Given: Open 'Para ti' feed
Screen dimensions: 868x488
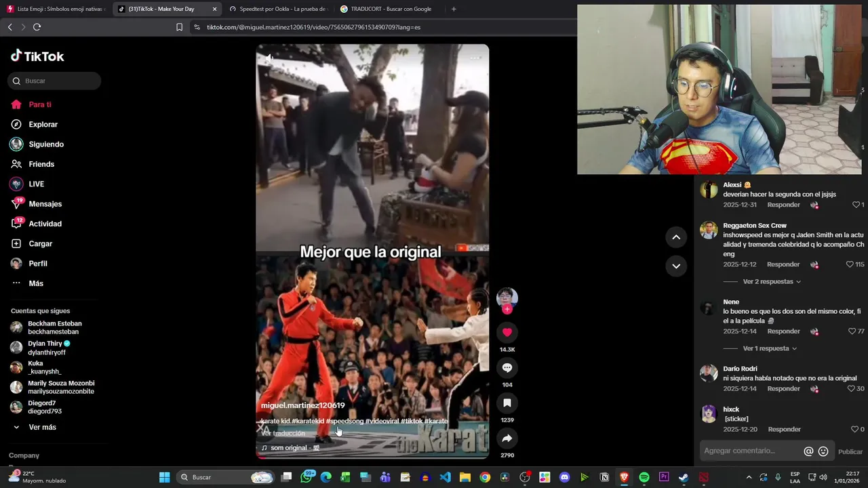Looking at the screenshot, I should 40,104.
